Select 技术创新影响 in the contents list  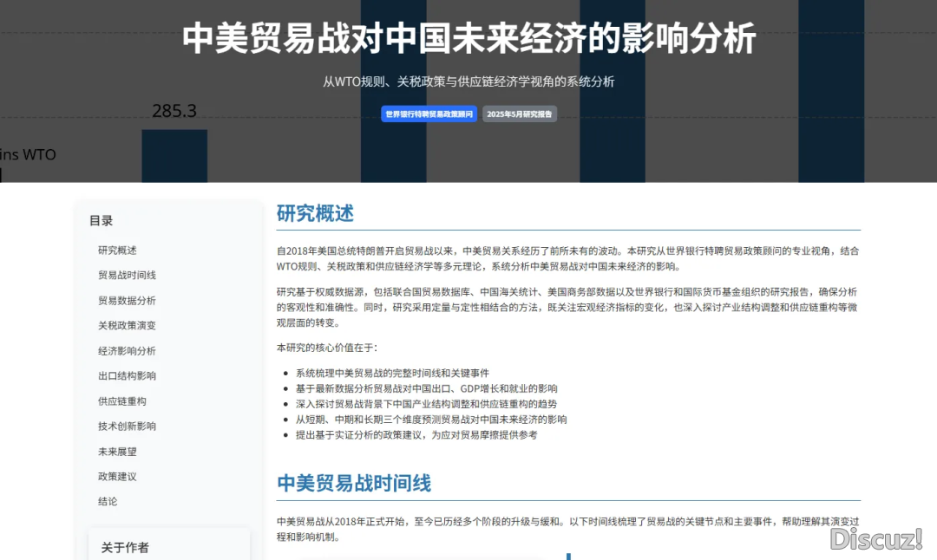point(127,427)
